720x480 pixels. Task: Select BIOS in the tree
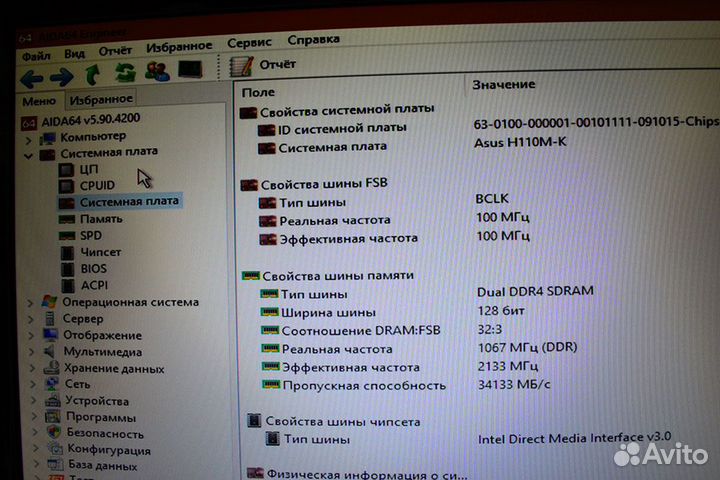[x=94, y=269]
